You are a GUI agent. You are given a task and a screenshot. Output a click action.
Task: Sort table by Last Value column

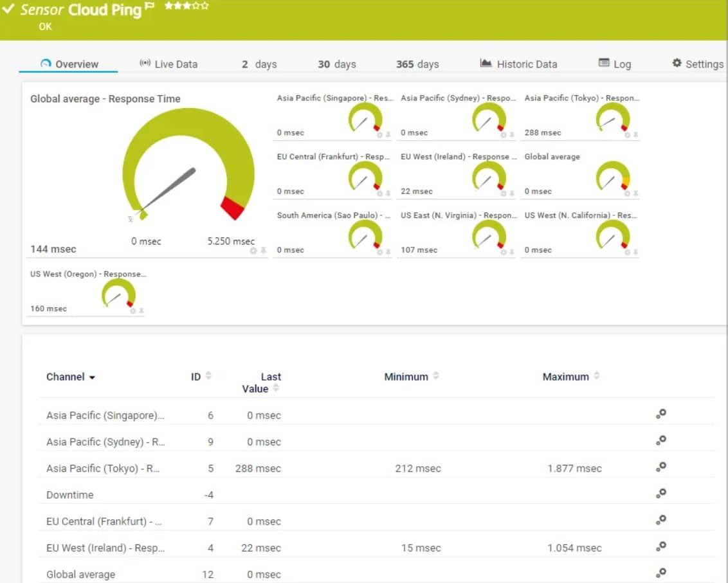(276, 388)
